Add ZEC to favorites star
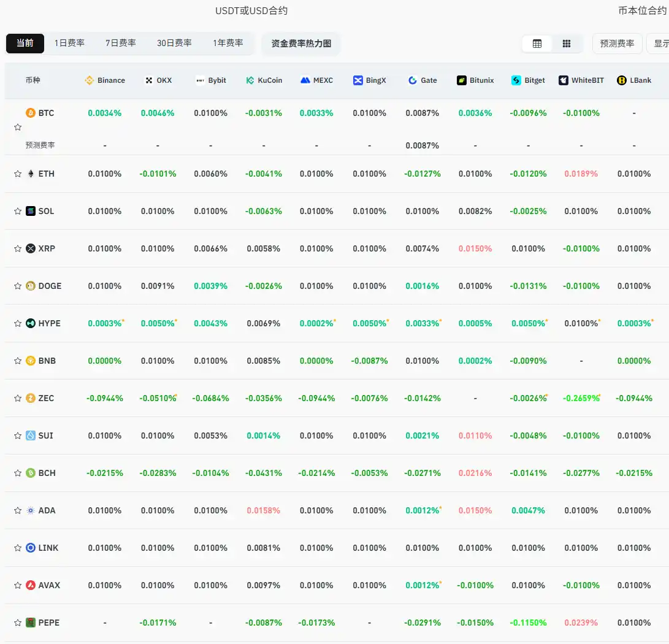The height and width of the screenshot is (644, 669). 18,398
